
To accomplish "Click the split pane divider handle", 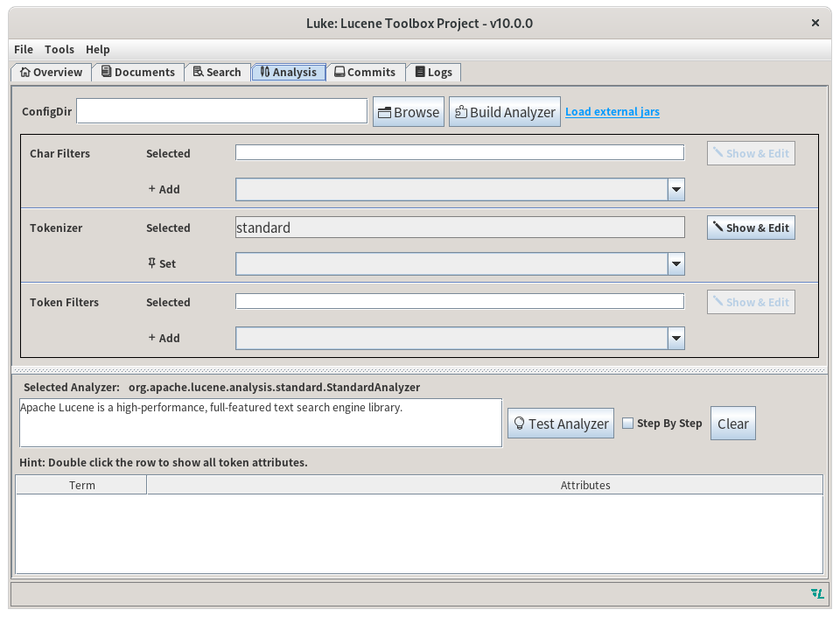I will (x=419, y=370).
